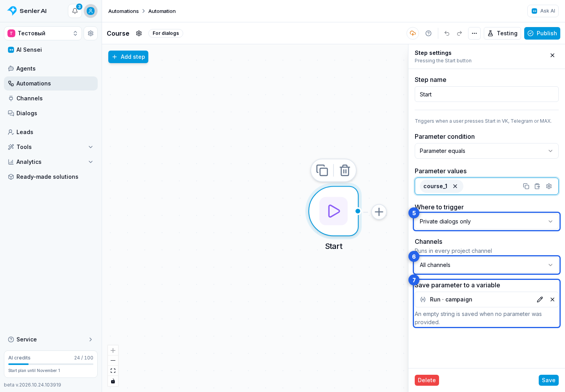Zoom in on the canvas

coord(113,350)
